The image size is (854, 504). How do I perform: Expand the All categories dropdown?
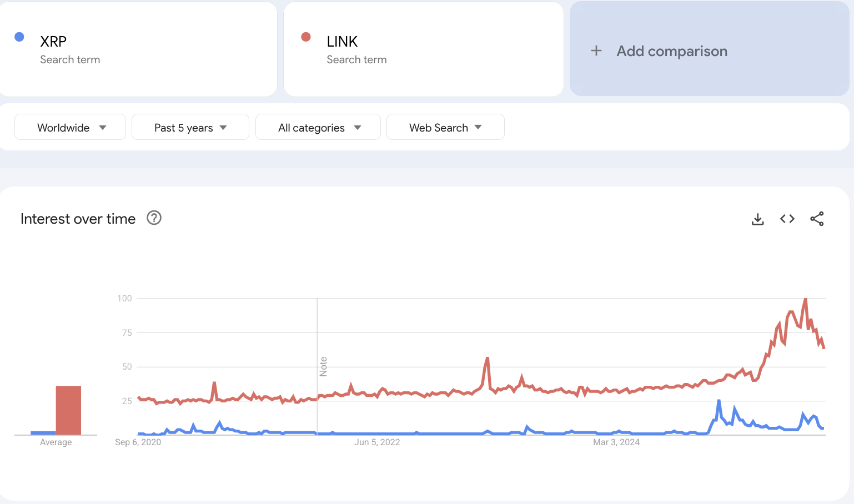(318, 128)
